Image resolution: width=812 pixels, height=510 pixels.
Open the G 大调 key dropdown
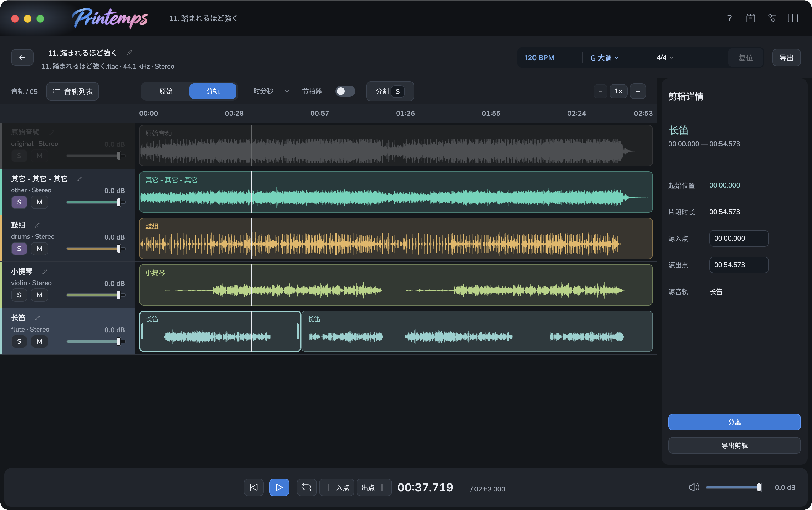click(604, 58)
